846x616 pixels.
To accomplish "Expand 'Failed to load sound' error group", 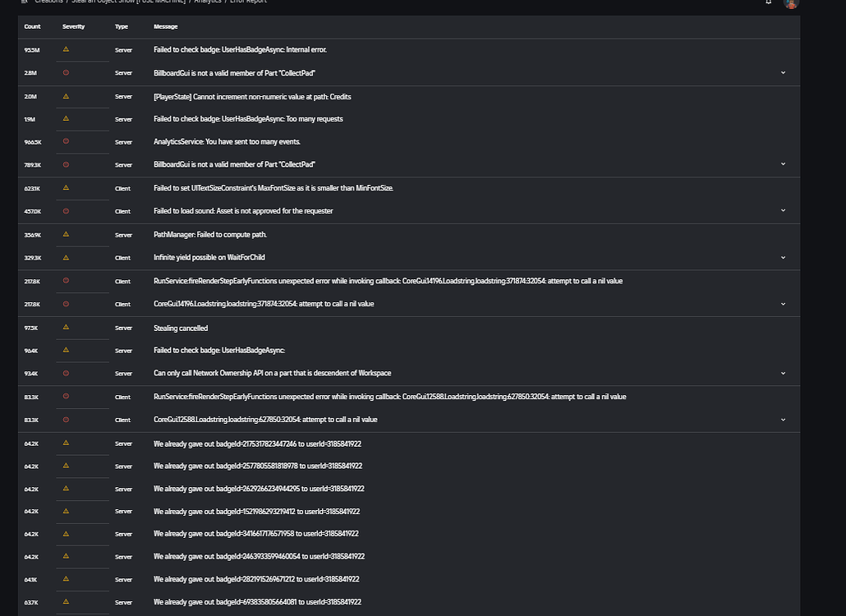I will point(783,210).
